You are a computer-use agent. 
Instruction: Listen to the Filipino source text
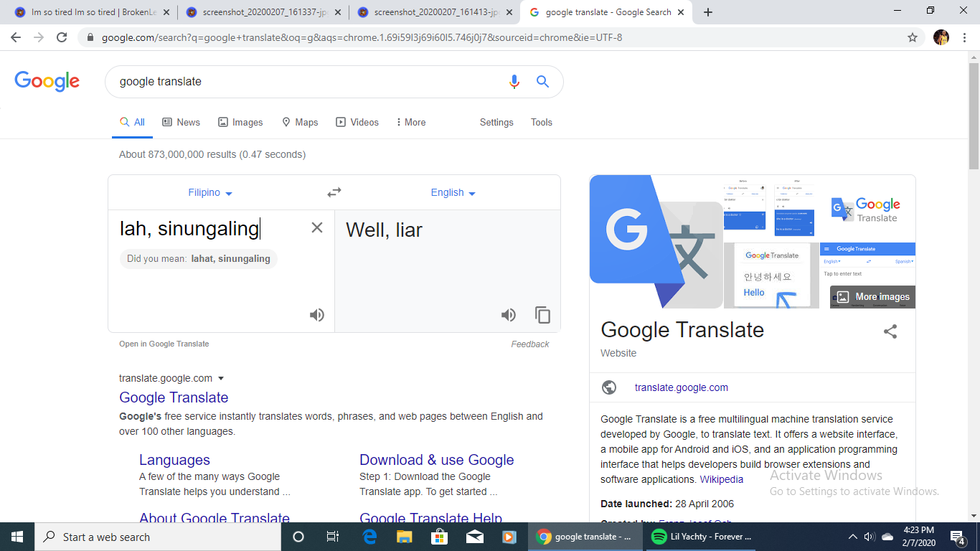(316, 315)
